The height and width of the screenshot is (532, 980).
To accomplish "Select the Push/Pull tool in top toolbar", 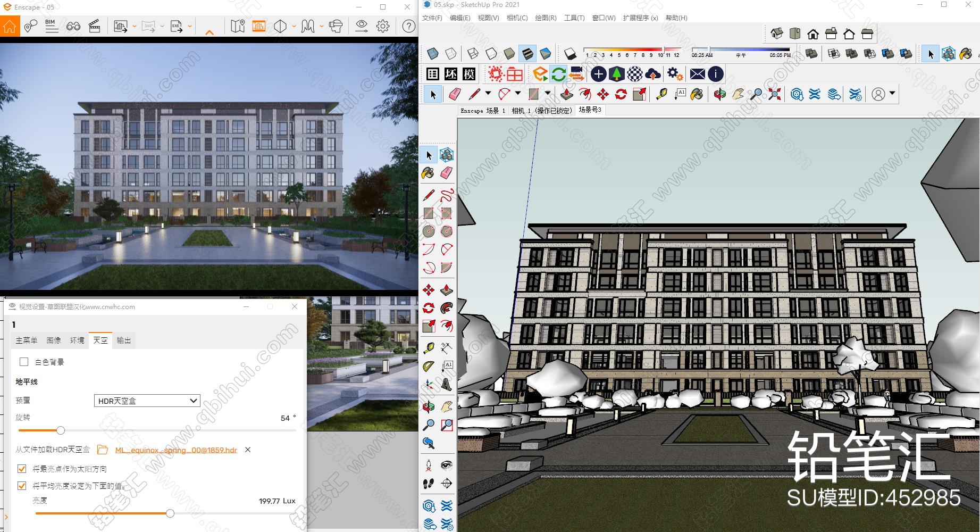I will [x=567, y=94].
